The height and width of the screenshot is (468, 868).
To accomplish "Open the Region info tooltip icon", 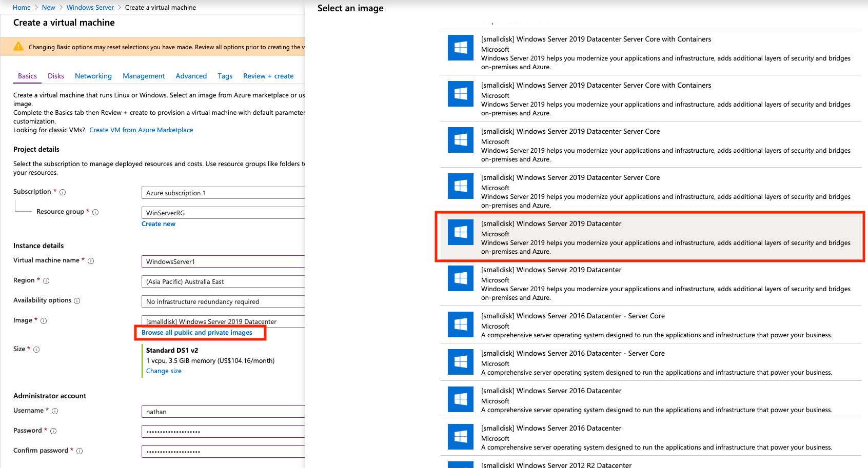I will pos(46,281).
